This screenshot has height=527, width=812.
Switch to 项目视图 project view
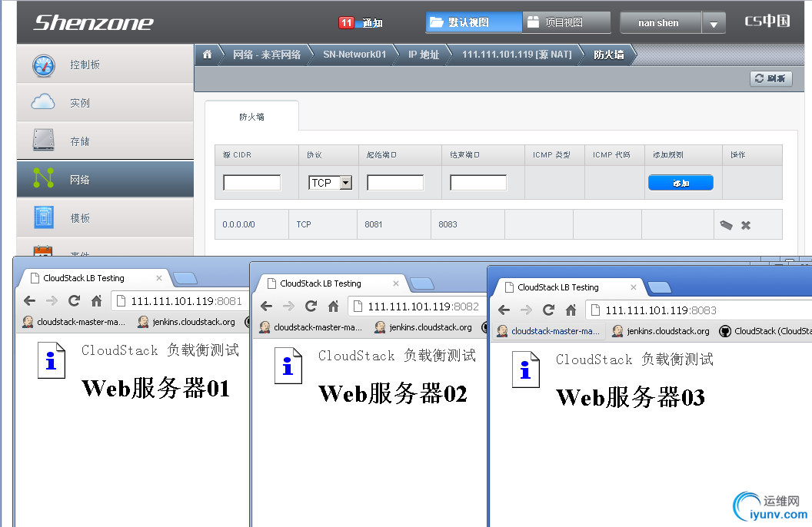tap(567, 22)
